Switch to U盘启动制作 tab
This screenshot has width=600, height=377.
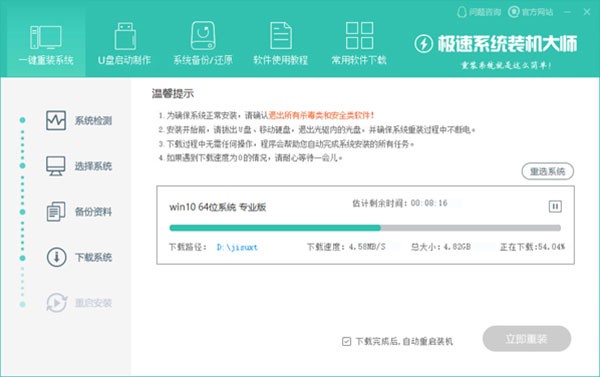click(x=124, y=45)
